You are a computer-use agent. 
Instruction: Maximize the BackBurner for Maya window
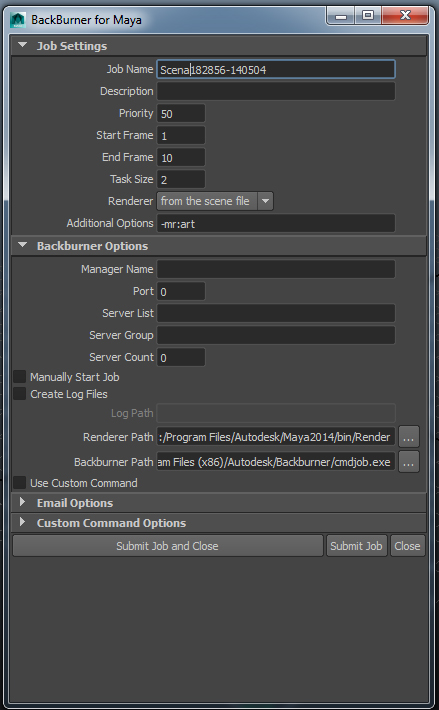(368, 16)
